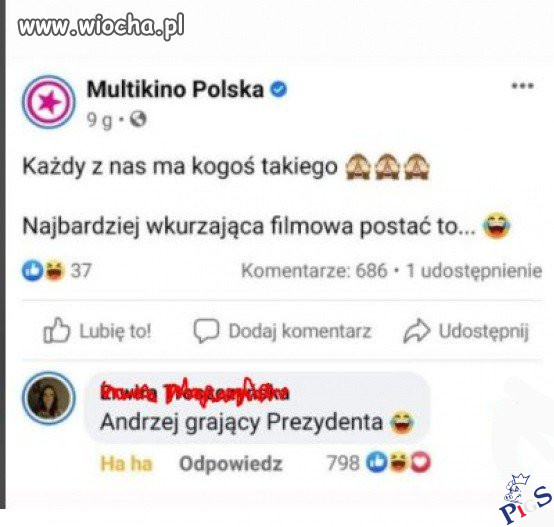Click the red scribbled commenter name
The image size is (554, 527).
(195, 391)
